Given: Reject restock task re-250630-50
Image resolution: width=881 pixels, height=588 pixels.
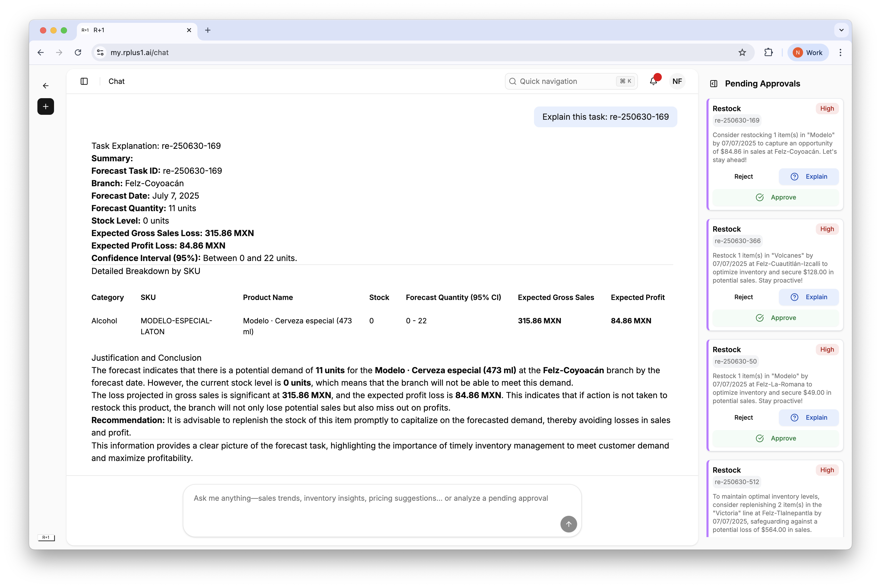Looking at the screenshot, I should (743, 418).
